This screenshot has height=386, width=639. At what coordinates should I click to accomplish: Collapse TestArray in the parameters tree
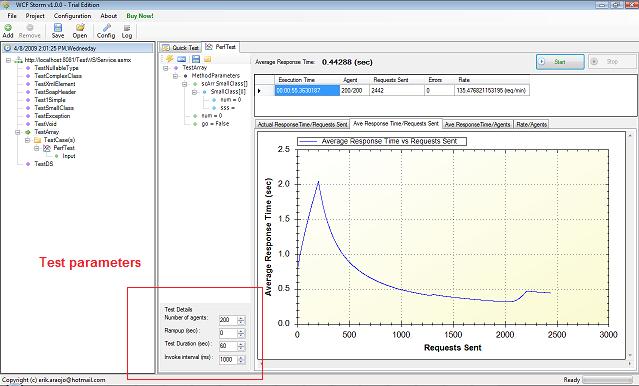(166, 68)
